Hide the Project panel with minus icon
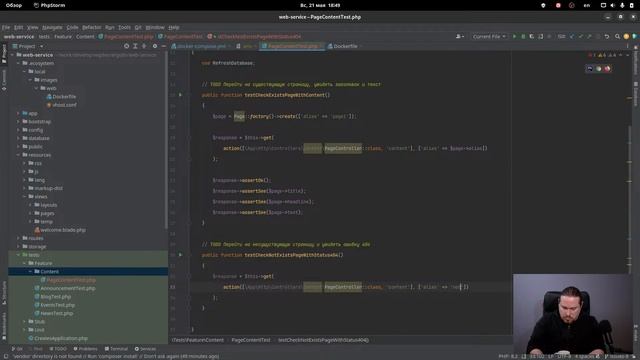640x360 pixels. pos(163,47)
